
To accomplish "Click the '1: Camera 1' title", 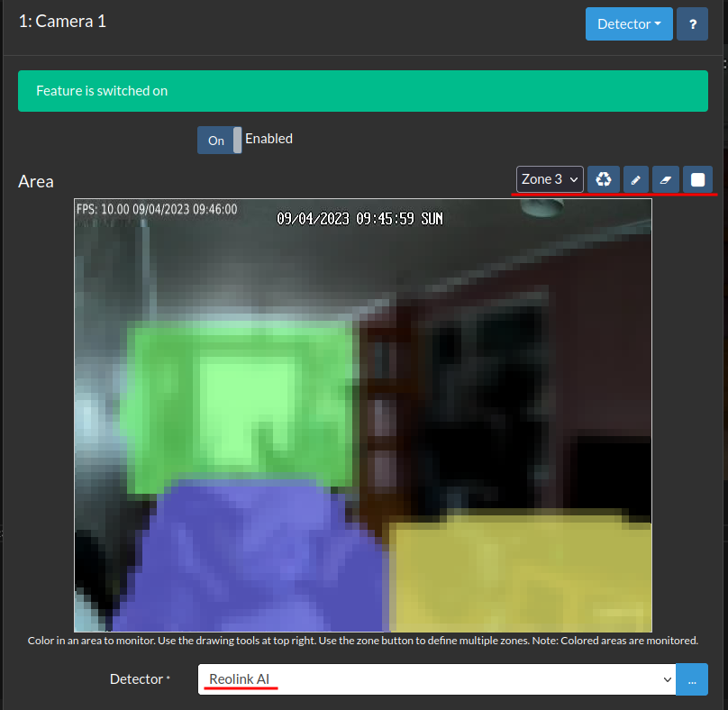I will (x=62, y=22).
